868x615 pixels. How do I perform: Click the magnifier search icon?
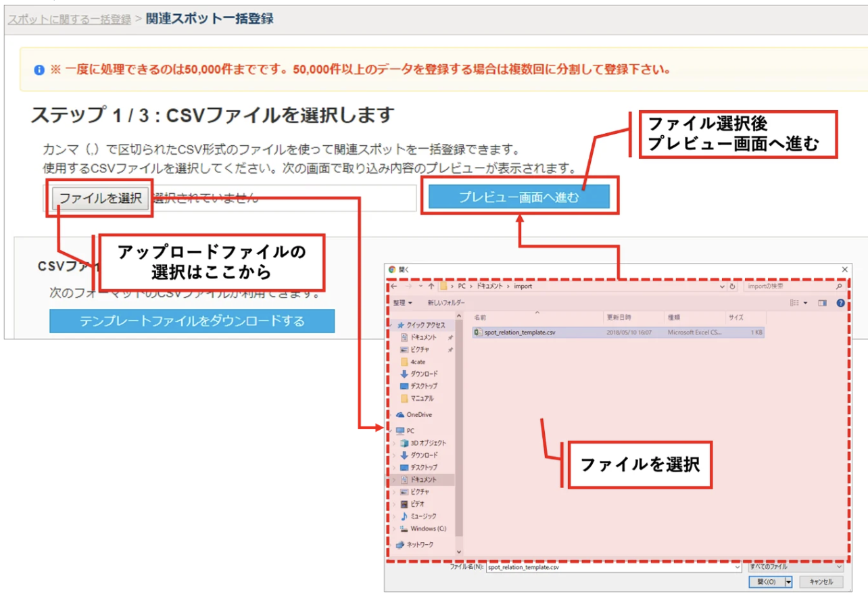coord(840,287)
